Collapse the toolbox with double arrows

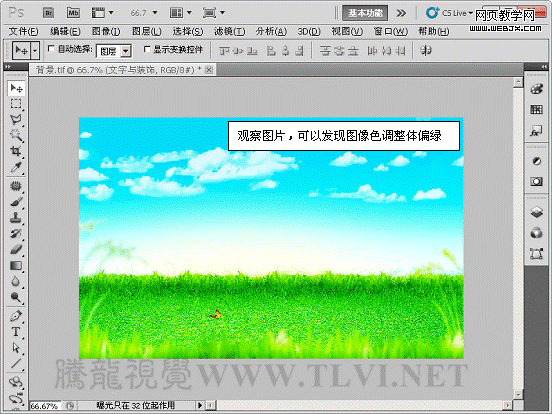tap(8, 66)
